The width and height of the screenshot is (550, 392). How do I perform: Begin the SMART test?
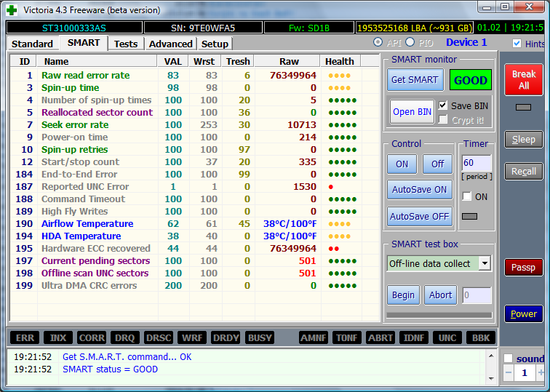click(403, 295)
